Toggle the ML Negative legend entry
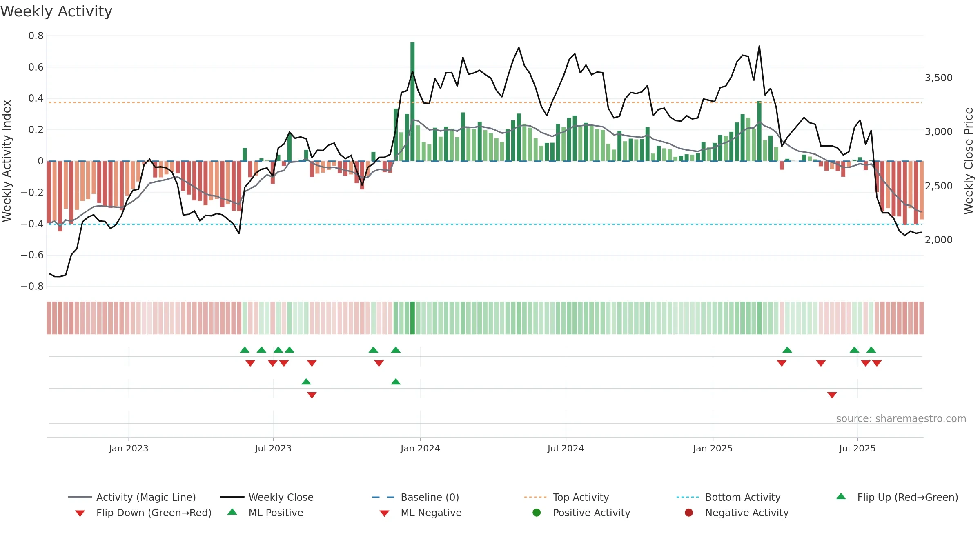 point(421,513)
